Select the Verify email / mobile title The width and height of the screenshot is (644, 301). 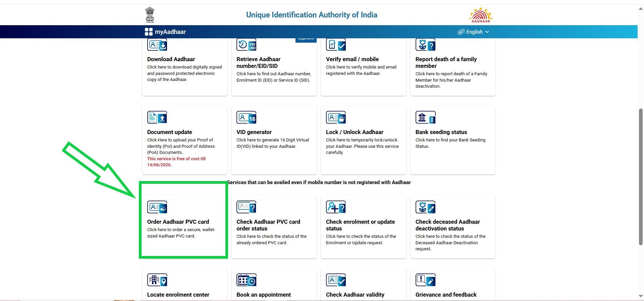(x=352, y=59)
